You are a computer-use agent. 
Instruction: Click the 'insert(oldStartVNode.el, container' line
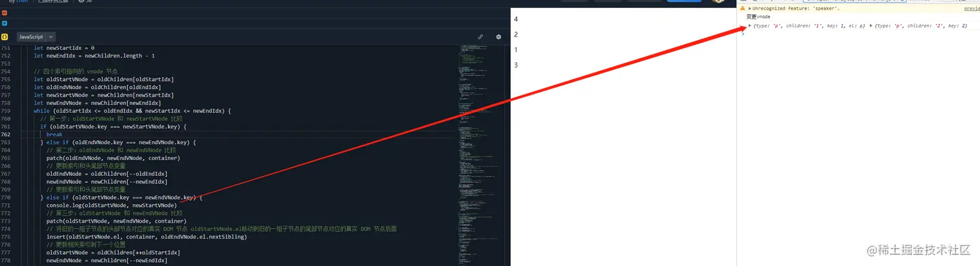(146, 237)
